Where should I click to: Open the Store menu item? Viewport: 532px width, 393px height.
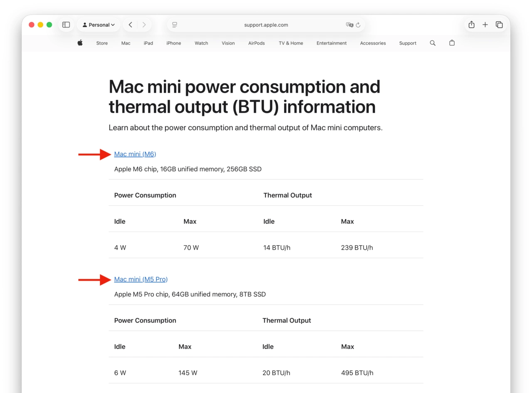click(x=102, y=43)
